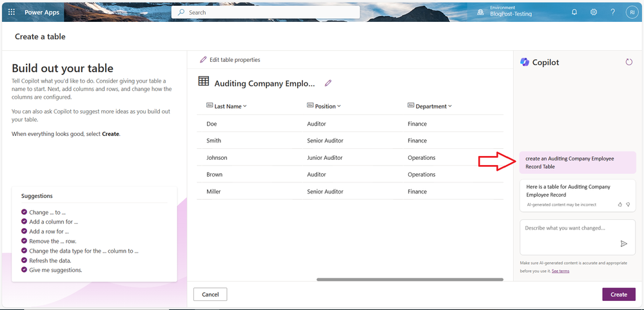
Task: Click Finance department in Doe's row
Action: click(x=417, y=124)
